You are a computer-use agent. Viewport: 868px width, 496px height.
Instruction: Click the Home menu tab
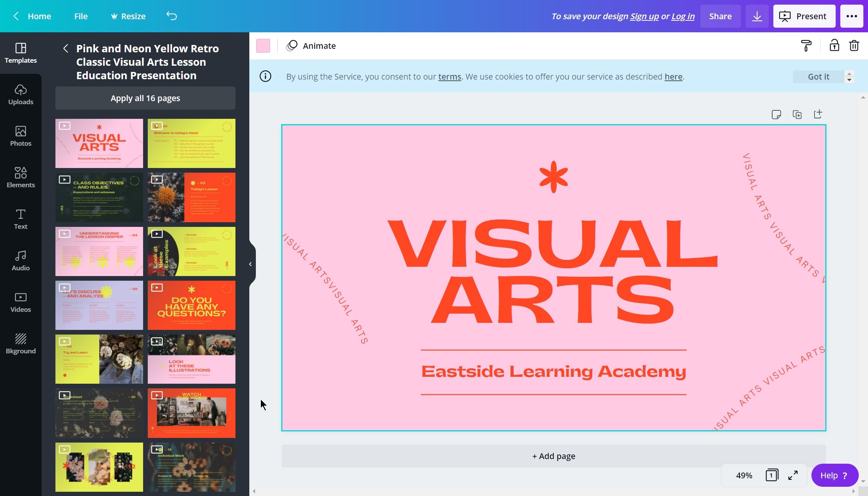coord(39,16)
